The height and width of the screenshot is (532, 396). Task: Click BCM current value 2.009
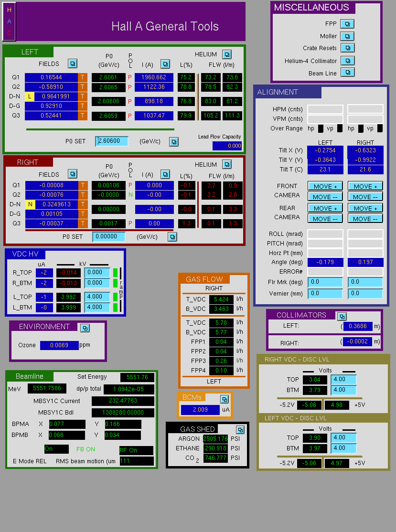200,410
